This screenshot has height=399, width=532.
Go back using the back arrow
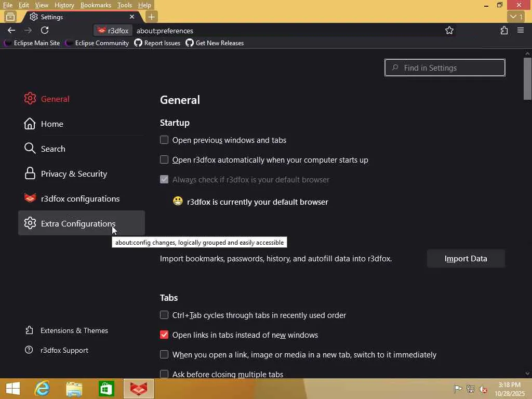(x=11, y=31)
